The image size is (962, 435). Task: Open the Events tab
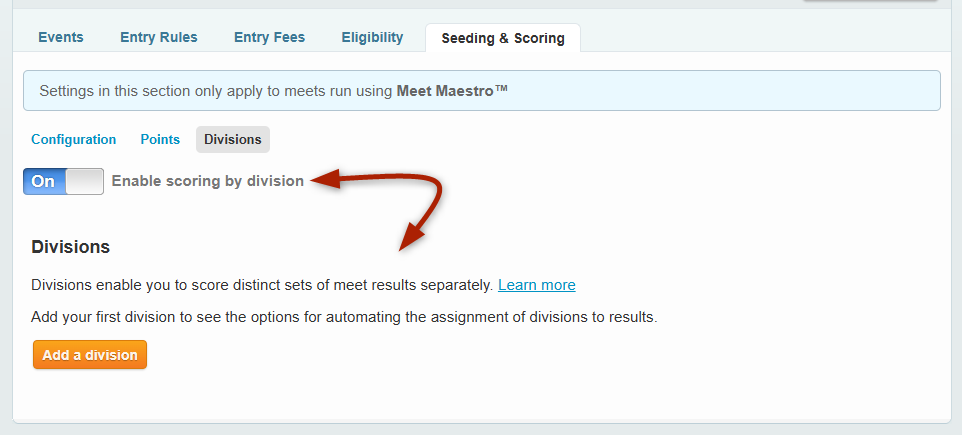tap(61, 38)
